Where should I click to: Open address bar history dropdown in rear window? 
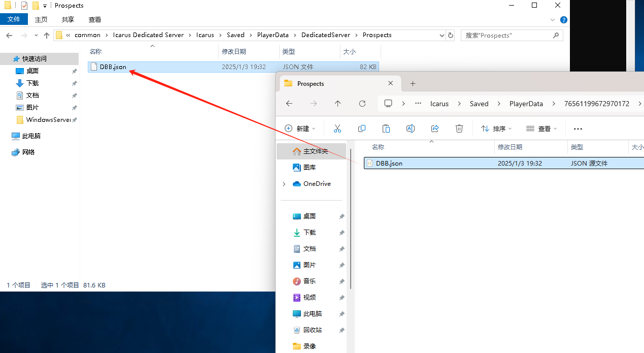442,35
